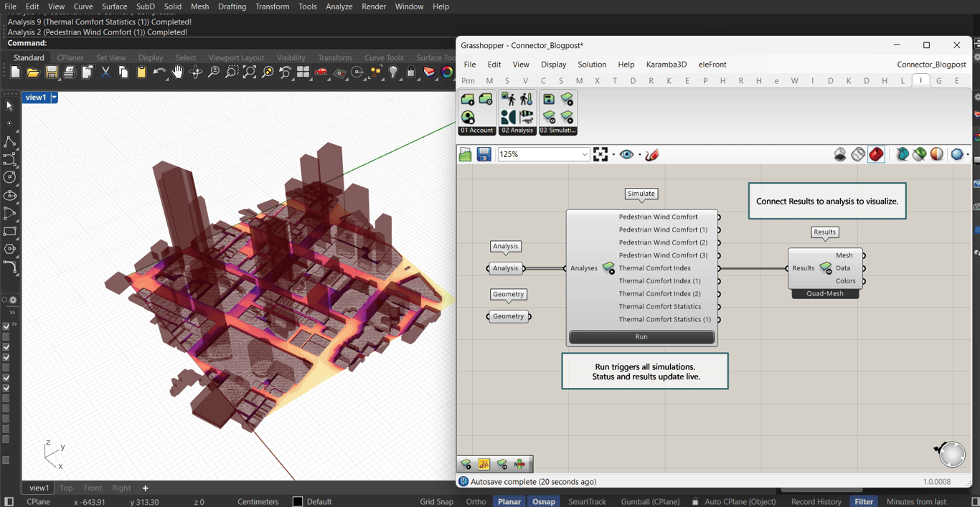Open the Karamba3D menu
This screenshot has width=980, height=507.
click(x=666, y=65)
